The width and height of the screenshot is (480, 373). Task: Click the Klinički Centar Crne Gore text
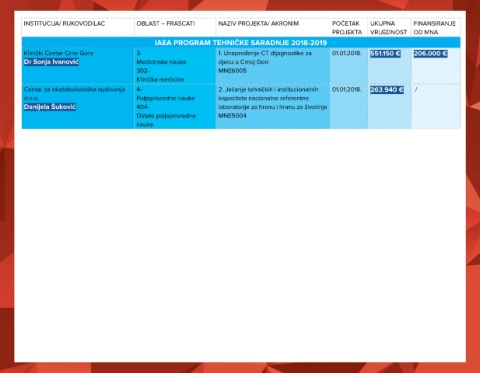pos(58,53)
